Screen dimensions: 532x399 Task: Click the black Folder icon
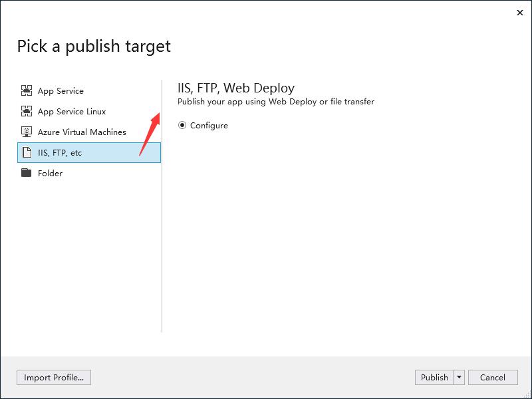(27, 173)
